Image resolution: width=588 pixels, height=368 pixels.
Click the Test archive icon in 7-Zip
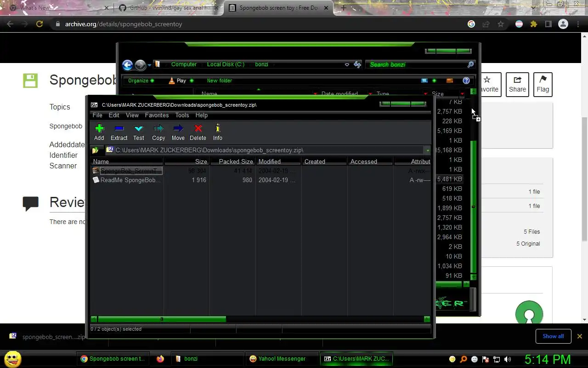coord(139,132)
